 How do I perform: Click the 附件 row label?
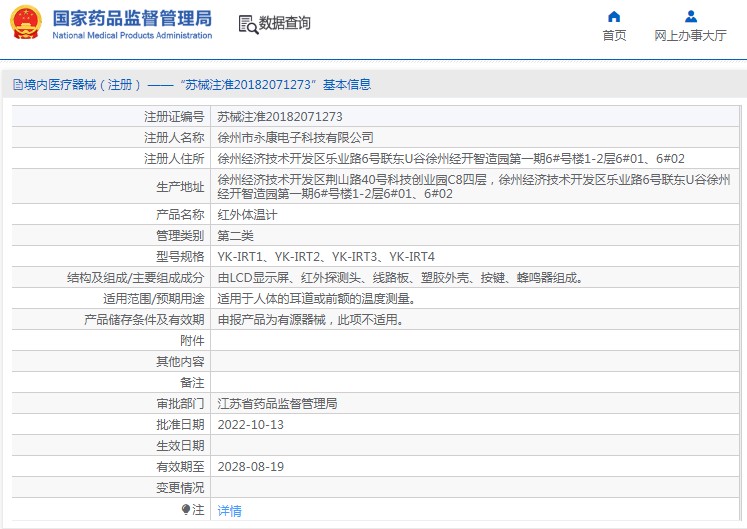tap(192, 341)
